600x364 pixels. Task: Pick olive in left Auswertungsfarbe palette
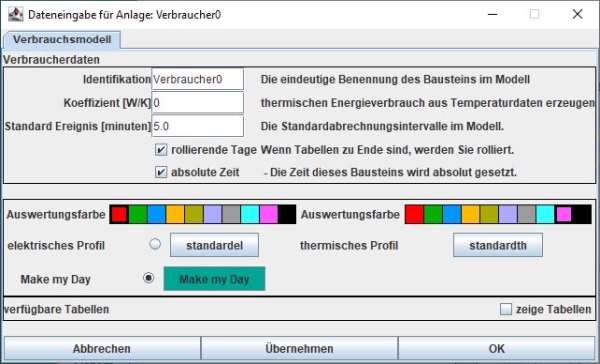point(194,214)
